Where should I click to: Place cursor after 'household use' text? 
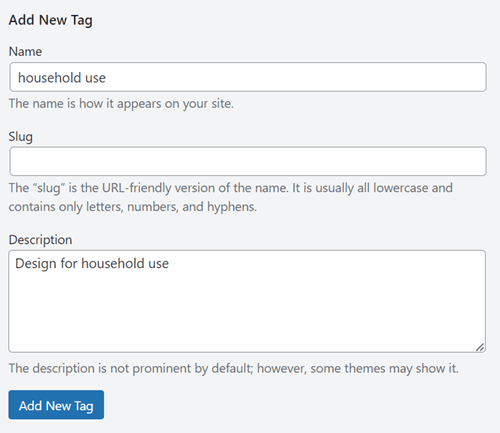106,78
